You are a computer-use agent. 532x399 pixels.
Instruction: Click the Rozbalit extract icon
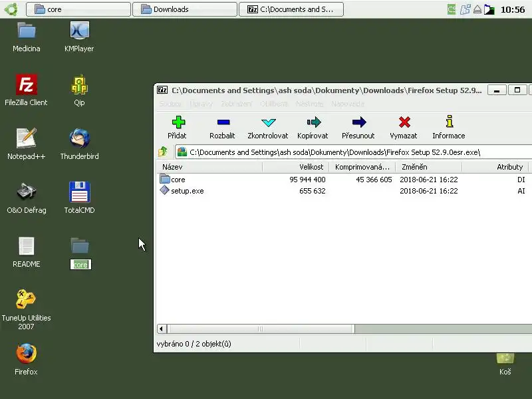[x=223, y=122]
